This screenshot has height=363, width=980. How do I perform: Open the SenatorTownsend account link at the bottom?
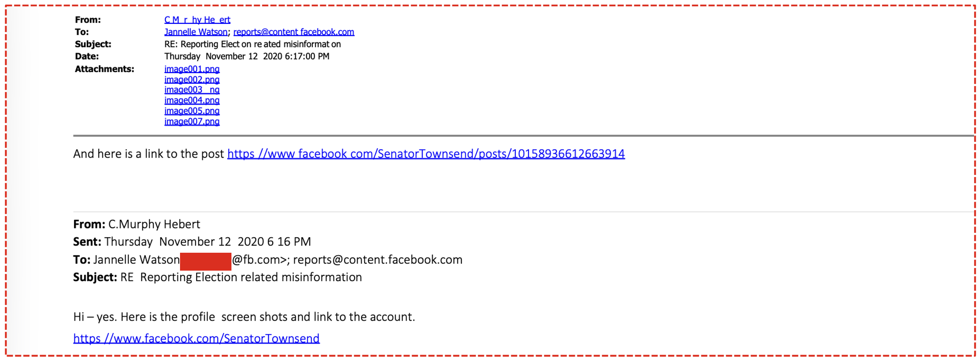click(x=196, y=339)
